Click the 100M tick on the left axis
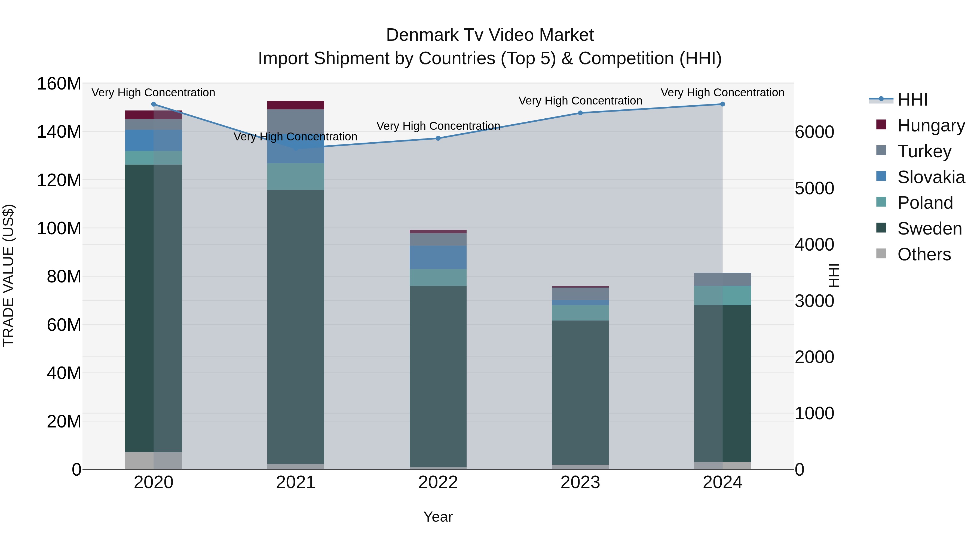This screenshot has width=980, height=551. 59,229
